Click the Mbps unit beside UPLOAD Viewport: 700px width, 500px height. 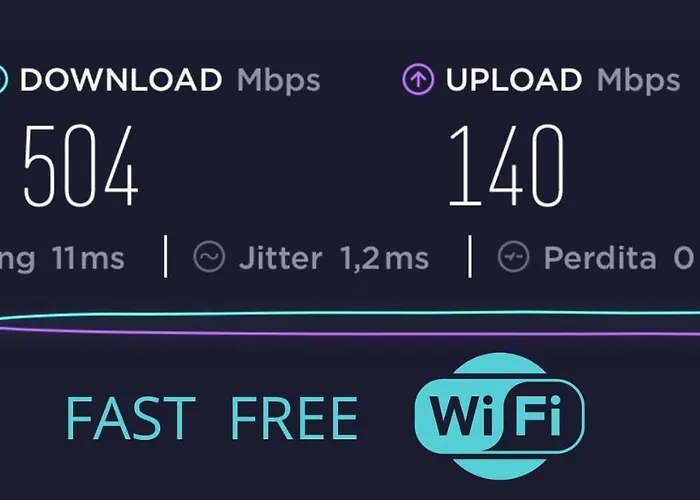638,81
